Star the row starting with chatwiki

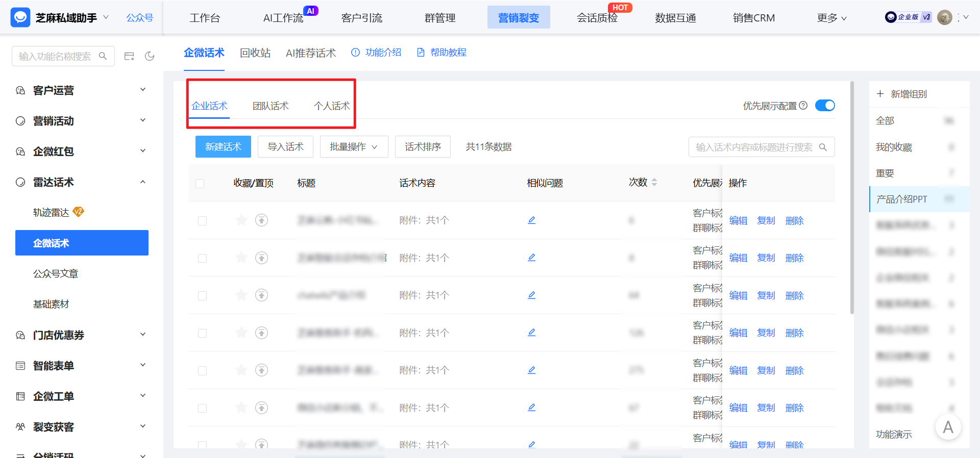[x=241, y=295]
